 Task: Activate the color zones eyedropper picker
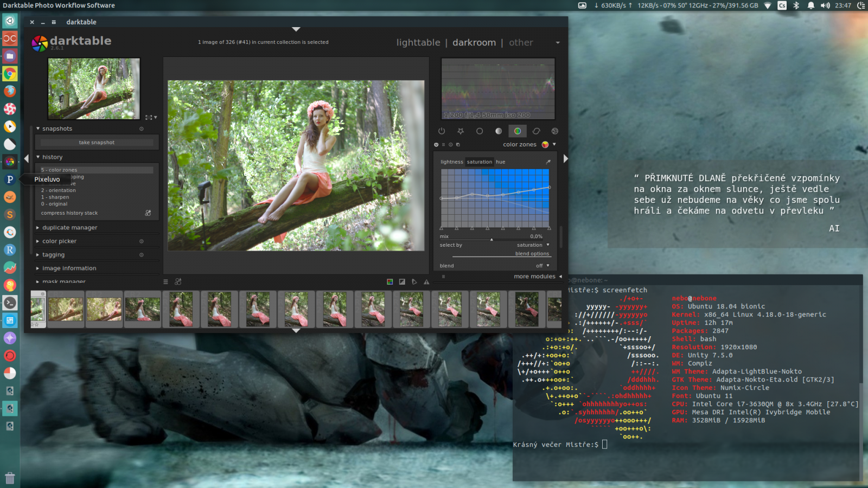pos(548,161)
